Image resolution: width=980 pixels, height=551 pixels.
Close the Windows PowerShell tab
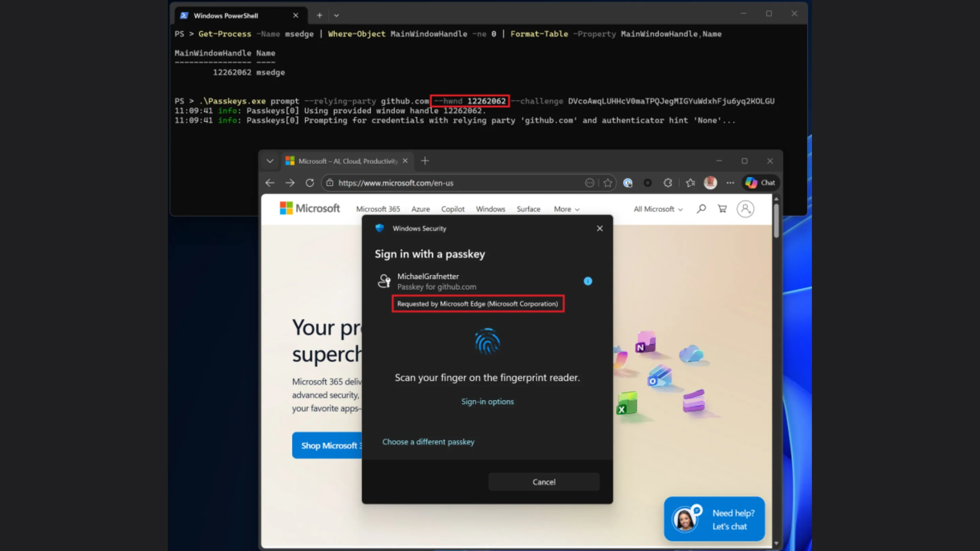coord(296,15)
